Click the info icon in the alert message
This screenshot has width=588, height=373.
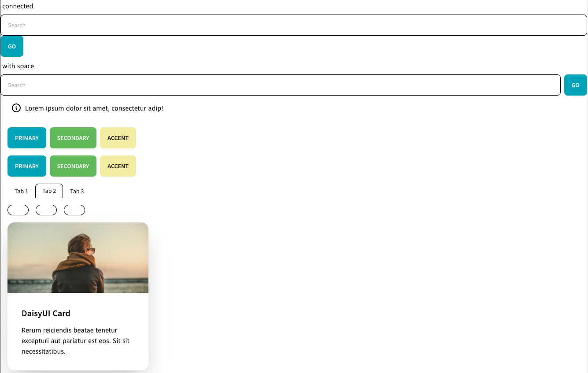(16, 108)
